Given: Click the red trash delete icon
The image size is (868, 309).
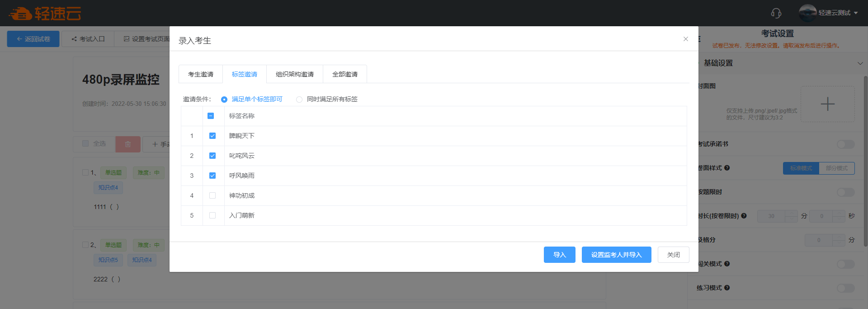Looking at the screenshot, I should pyautogui.click(x=128, y=144).
